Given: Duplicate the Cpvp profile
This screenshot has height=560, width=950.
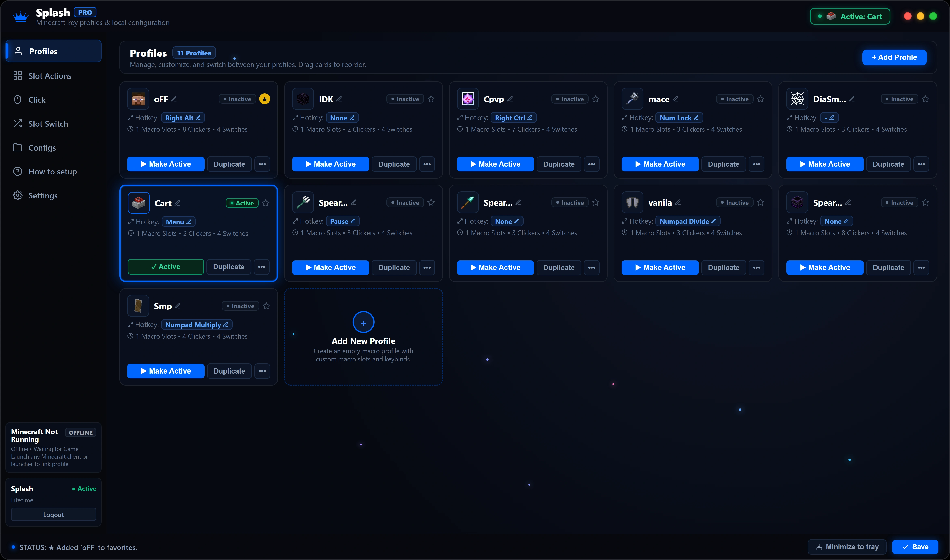Looking at the screenshot, I should click(559, 164).
